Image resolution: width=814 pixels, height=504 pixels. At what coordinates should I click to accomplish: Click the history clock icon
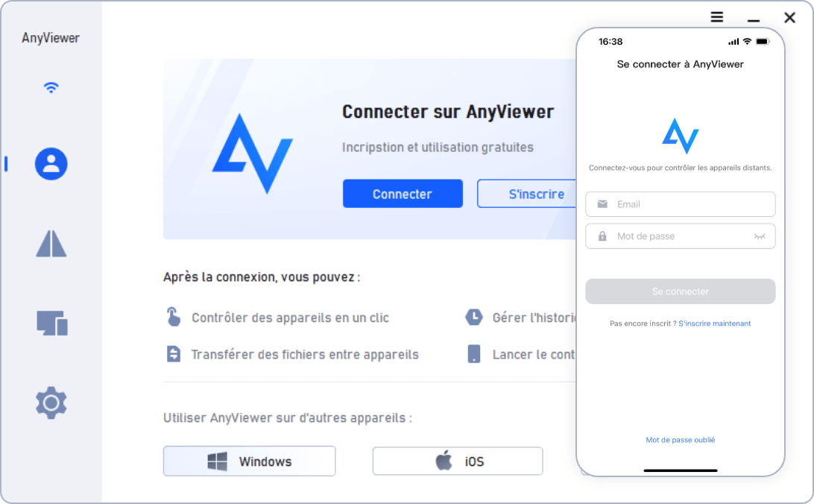pos(473,317)
